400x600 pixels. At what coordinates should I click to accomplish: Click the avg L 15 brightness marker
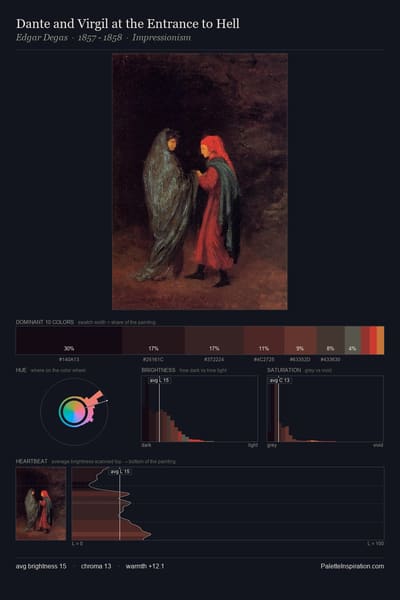[159, 380]
